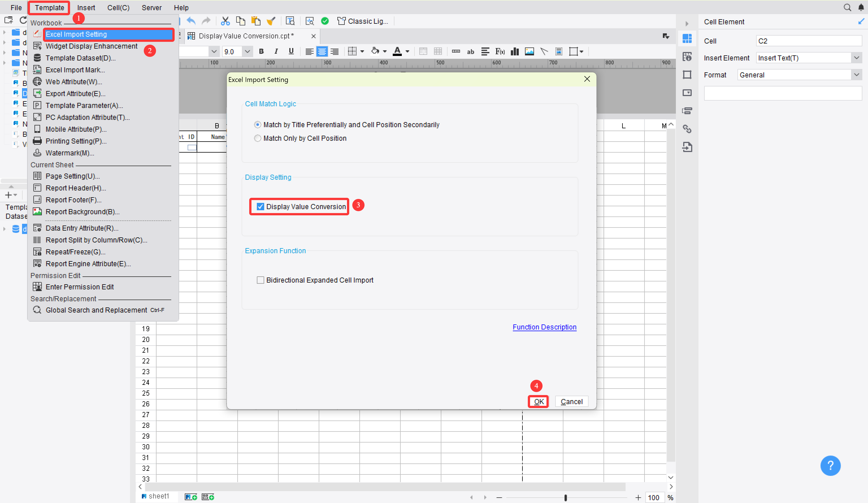Select Match Only by Cell Position
This screenshot has width=868, height=503.
(257, 138)
